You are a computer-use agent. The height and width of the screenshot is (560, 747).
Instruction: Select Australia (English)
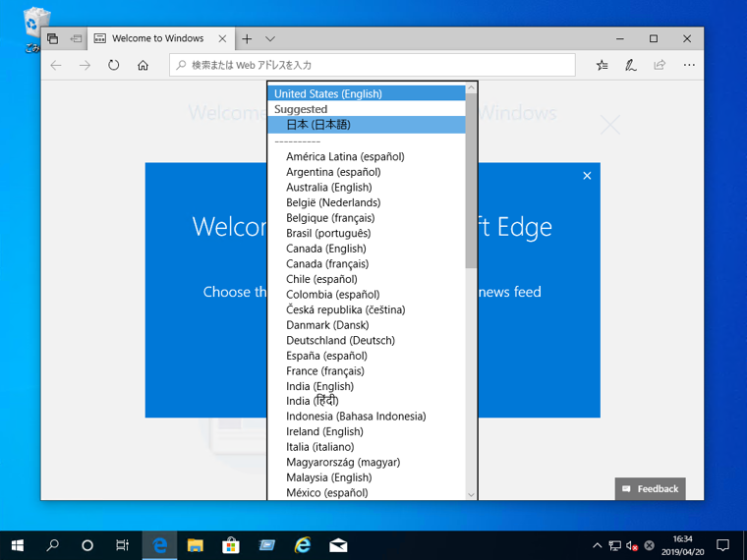[x=367, y=187]
